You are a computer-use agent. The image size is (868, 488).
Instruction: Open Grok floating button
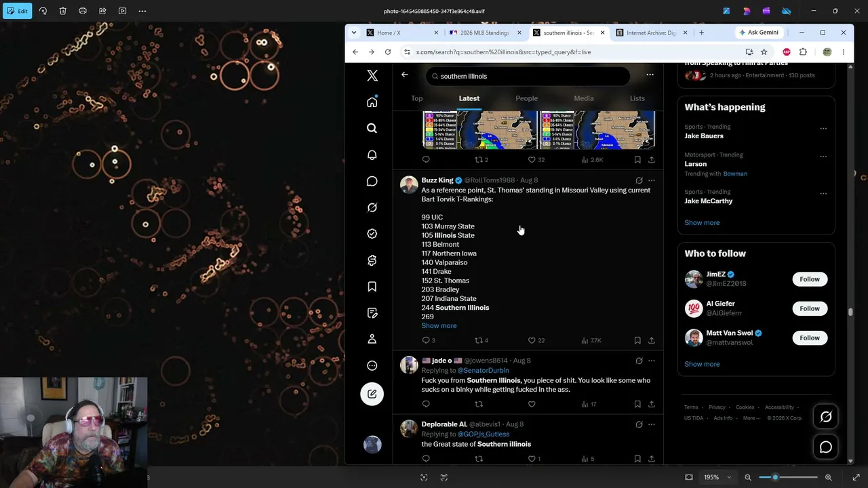click(826, 417)
